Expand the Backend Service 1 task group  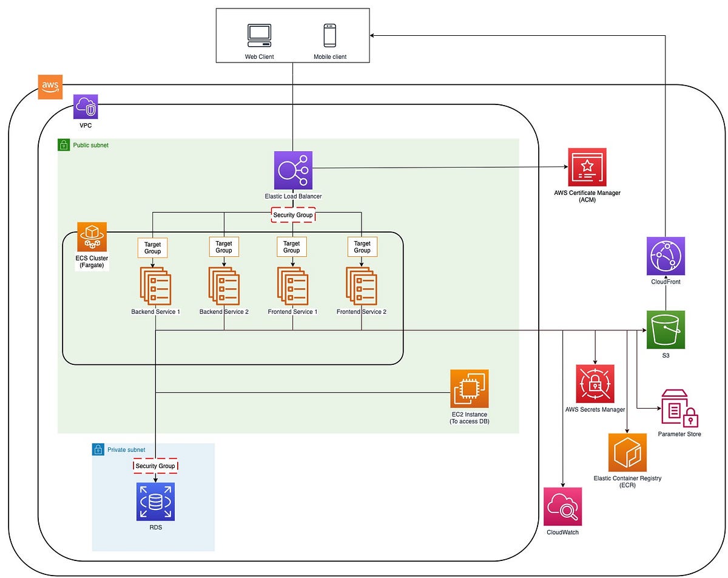tap(155, 287)
